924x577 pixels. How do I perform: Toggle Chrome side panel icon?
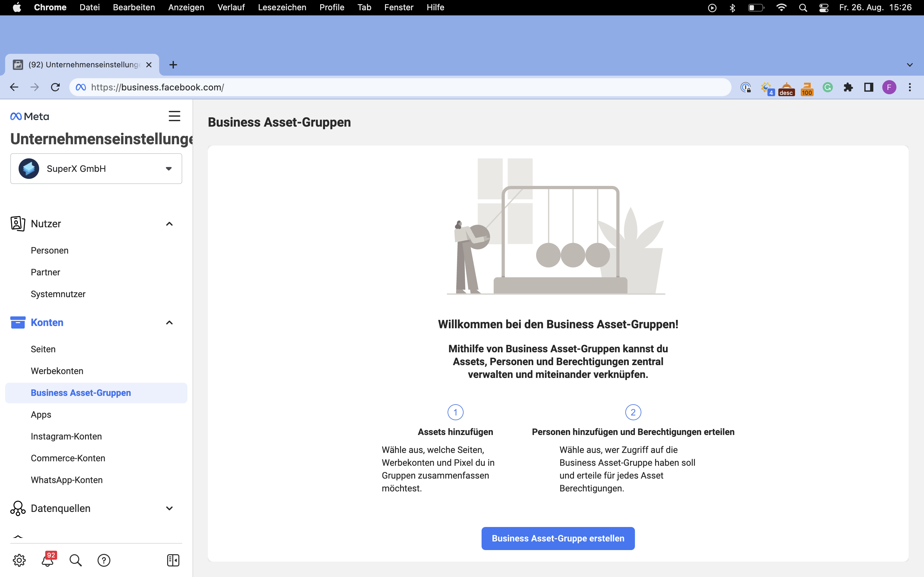[x=868, y=88]
